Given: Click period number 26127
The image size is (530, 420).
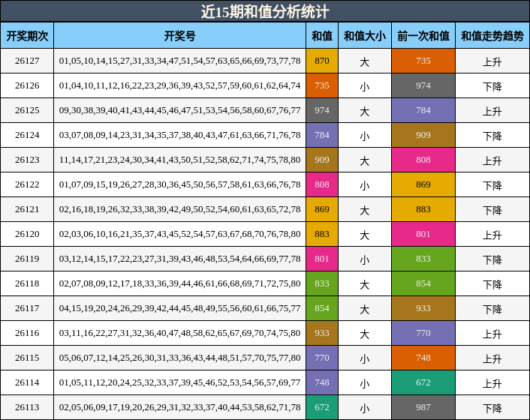Looking at the screenshot, I should tap(27, 61).
